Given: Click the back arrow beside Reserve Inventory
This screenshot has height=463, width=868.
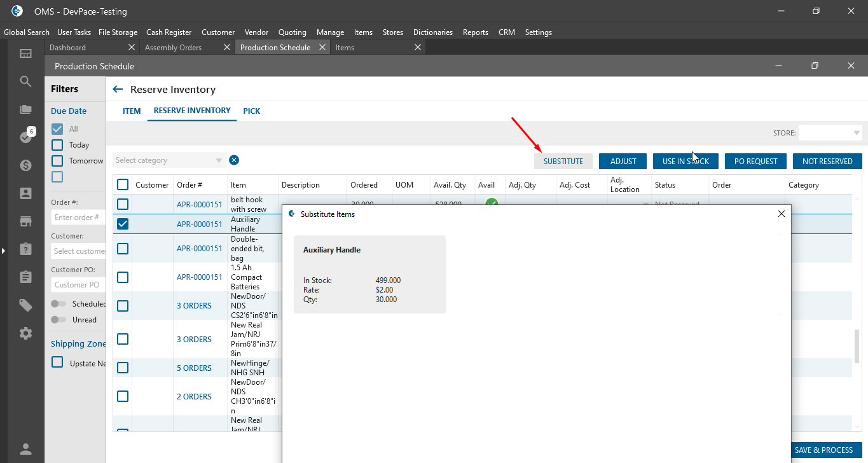Looking at the screenshot, I should click(x=117, y=90).
